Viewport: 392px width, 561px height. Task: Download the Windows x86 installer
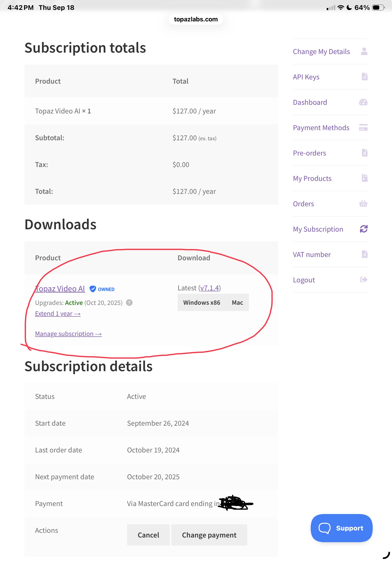[202, 303]
